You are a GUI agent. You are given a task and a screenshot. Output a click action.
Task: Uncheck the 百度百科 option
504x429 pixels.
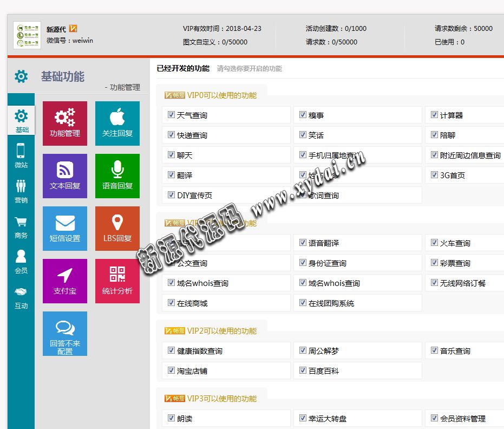[303, 370]
